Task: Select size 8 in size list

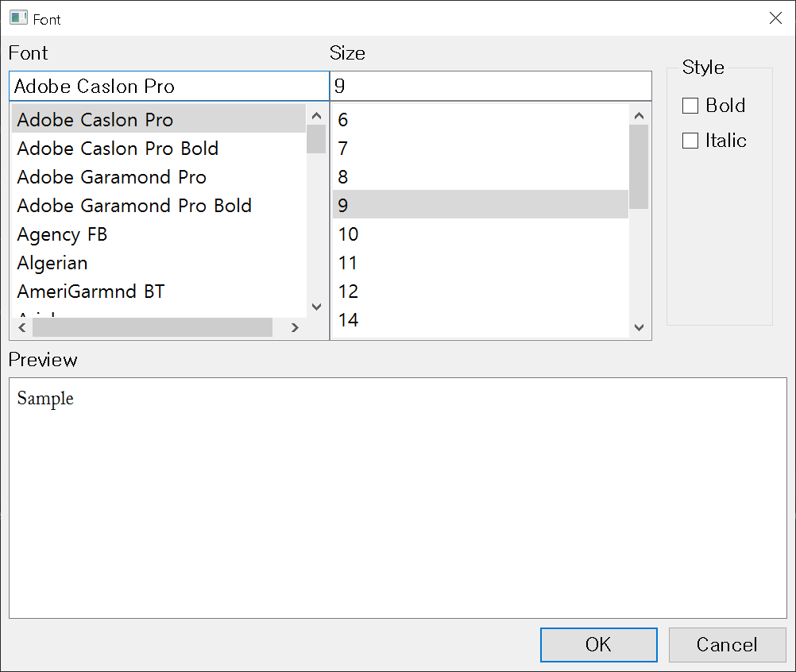Action: click(x=481, y=177)
